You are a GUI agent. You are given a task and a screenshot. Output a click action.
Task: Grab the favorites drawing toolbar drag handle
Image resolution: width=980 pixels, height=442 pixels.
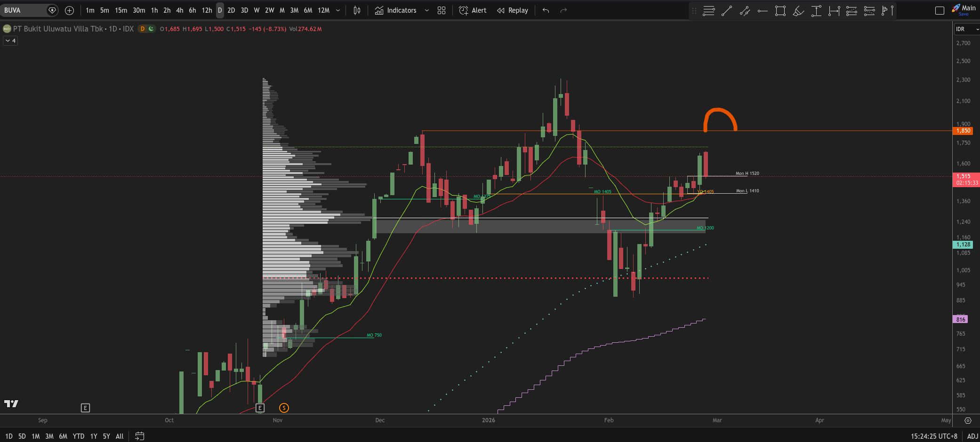(694, 11)
